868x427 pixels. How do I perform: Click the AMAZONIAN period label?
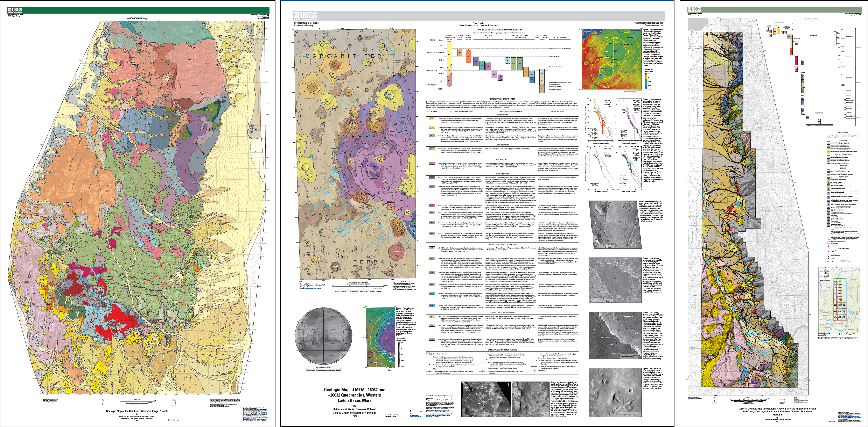pyautogui.click(x=431, y=53)
